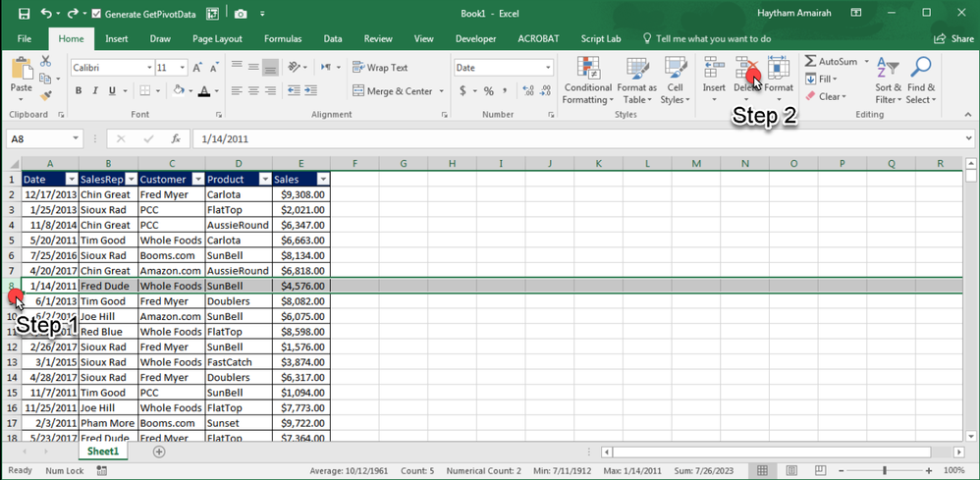Apply Italic formatting

coord(95,91)
